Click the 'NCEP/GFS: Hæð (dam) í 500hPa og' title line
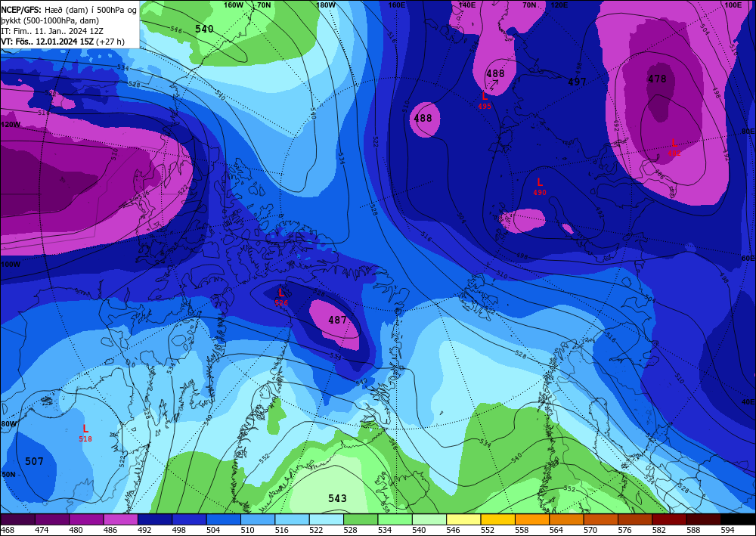This screenshot has width=756, height=536. (69, 10)
